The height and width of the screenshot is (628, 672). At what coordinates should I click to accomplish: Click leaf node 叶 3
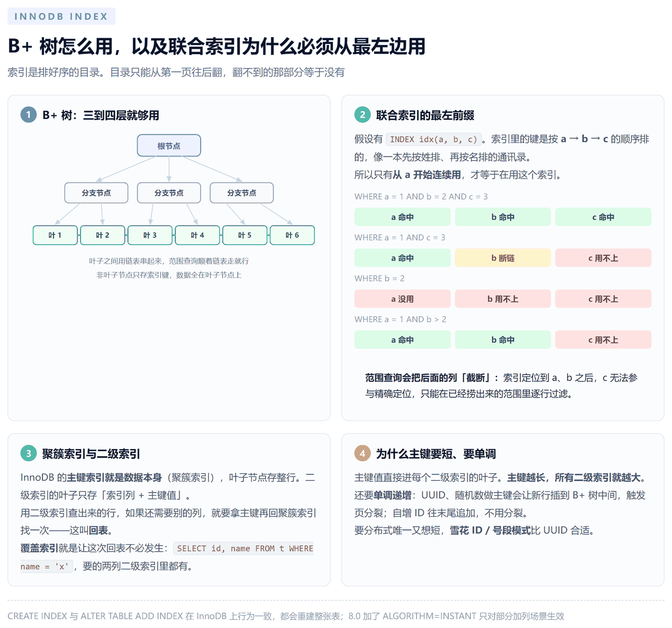150,235
